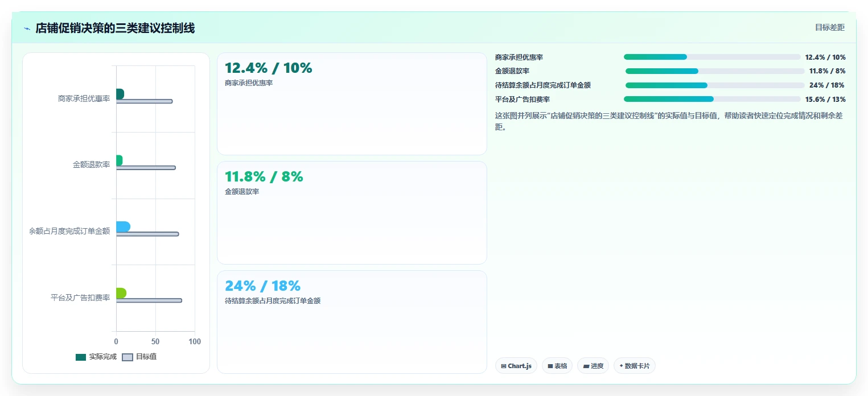Click the 待结算余额占月度完成订单金额 card caption
This screenshot has height=396, width=868.
tap(273, 301)
